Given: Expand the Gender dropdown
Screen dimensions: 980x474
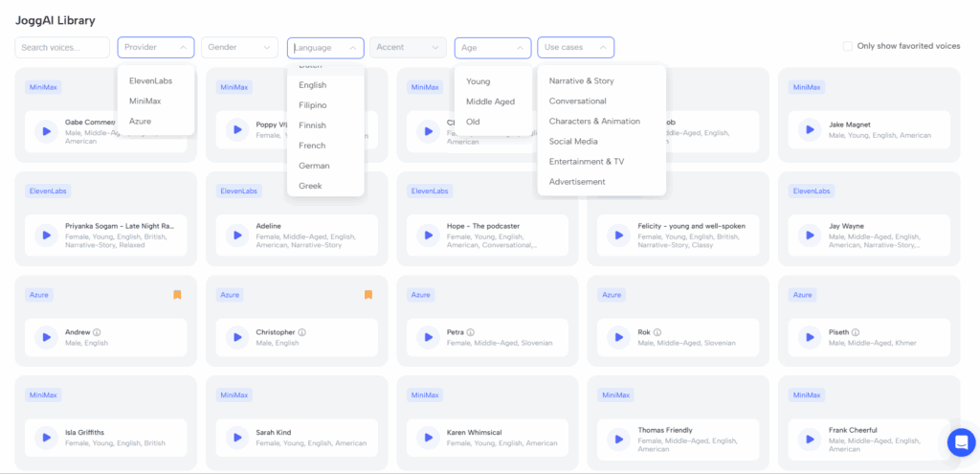Looking at the screenshot, I should point(239,47).
